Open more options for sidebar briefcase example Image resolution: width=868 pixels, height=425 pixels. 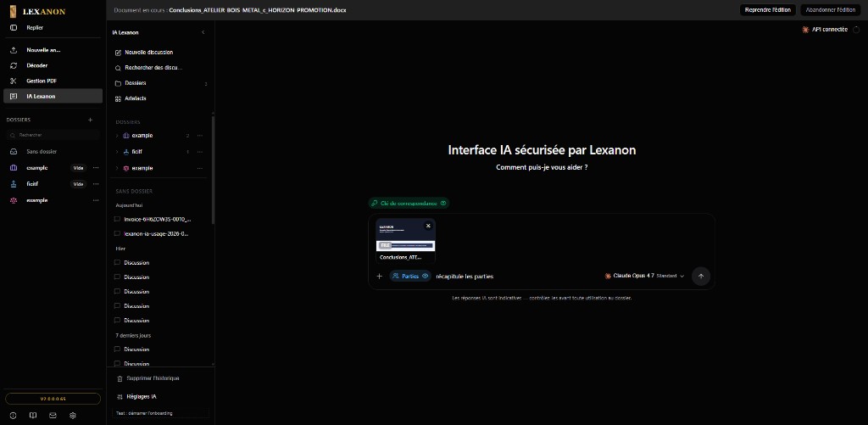96,168
